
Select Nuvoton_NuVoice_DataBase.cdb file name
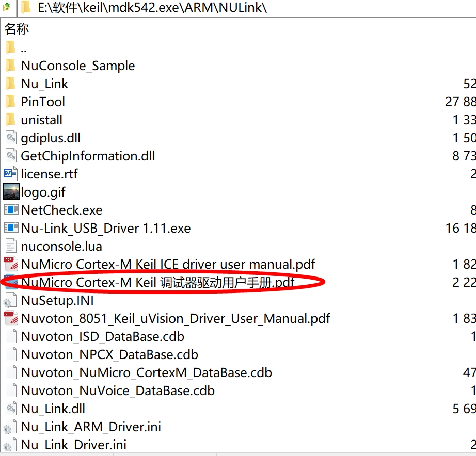[x=118, y=391]
